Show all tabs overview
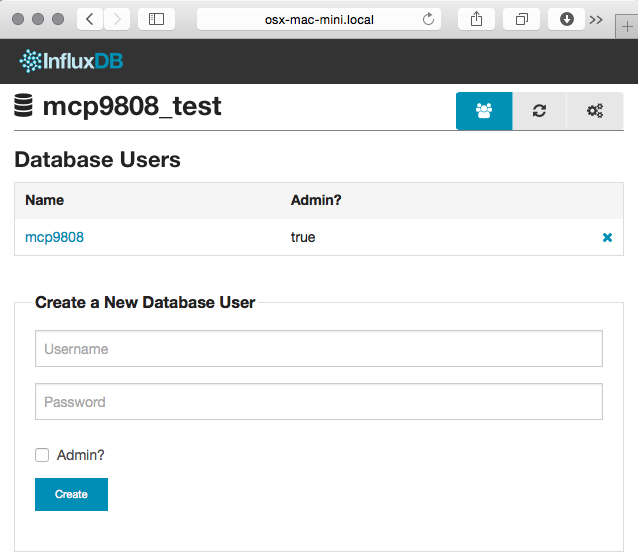The image size is (638, 559). coord(521,19)
